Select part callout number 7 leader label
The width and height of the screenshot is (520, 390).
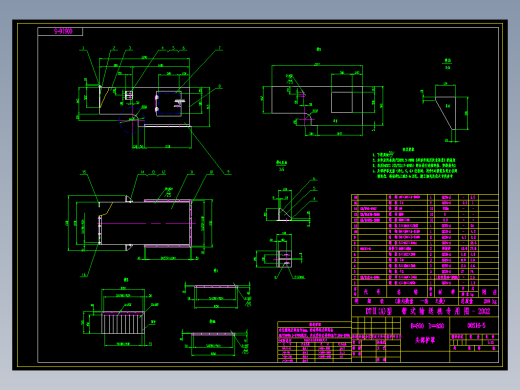click(x=220, y=48)
